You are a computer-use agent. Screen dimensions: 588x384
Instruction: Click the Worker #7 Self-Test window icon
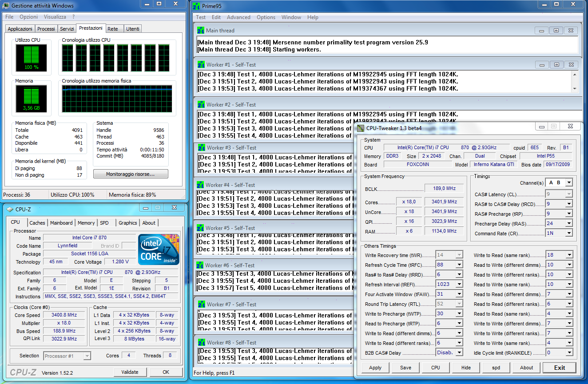pyautogui.click(x=202, y=305)
